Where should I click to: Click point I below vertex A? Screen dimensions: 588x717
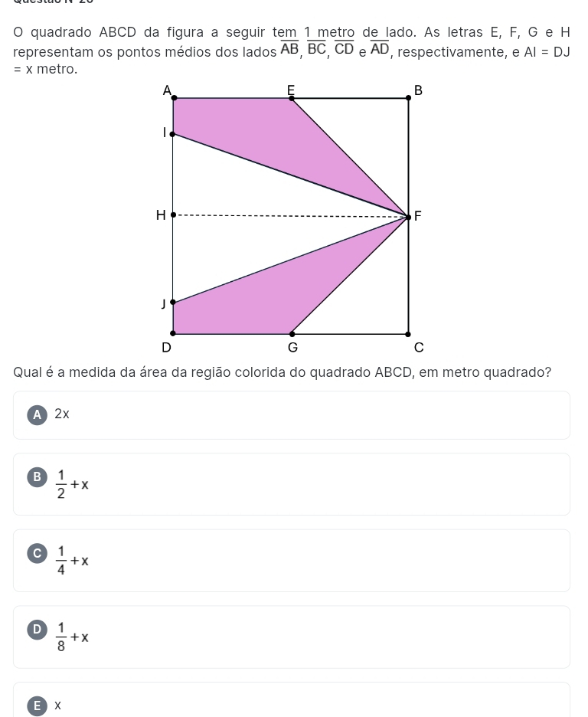[x=172, y=134]
